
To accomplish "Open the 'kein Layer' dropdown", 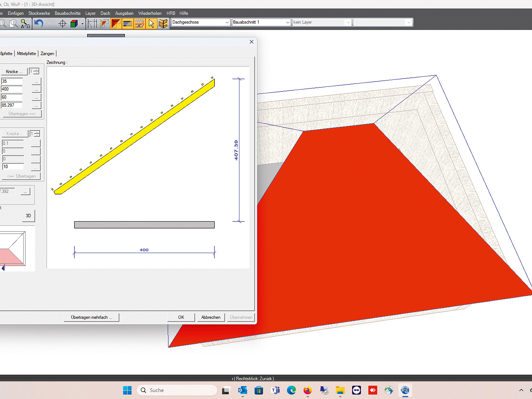I will click(322, 22).
